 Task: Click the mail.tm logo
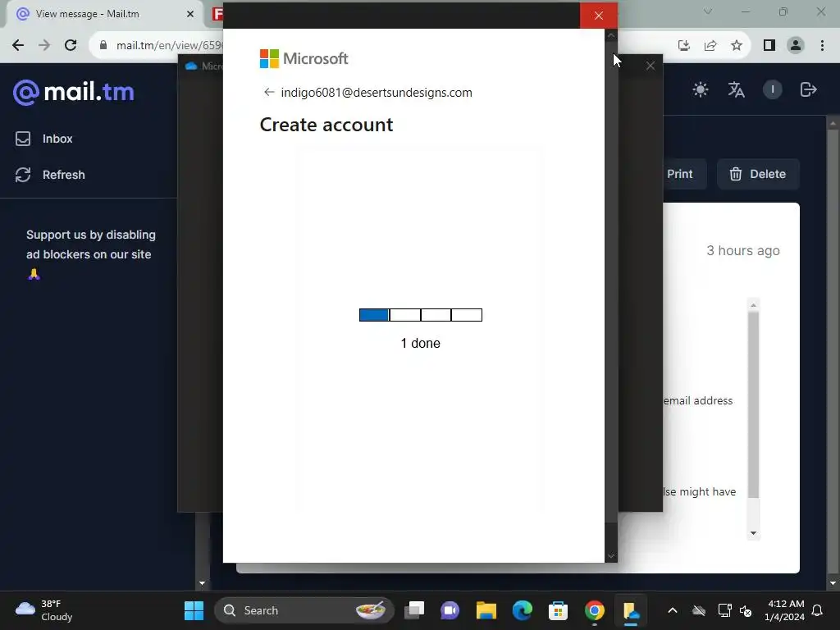(x=73, y=92)
